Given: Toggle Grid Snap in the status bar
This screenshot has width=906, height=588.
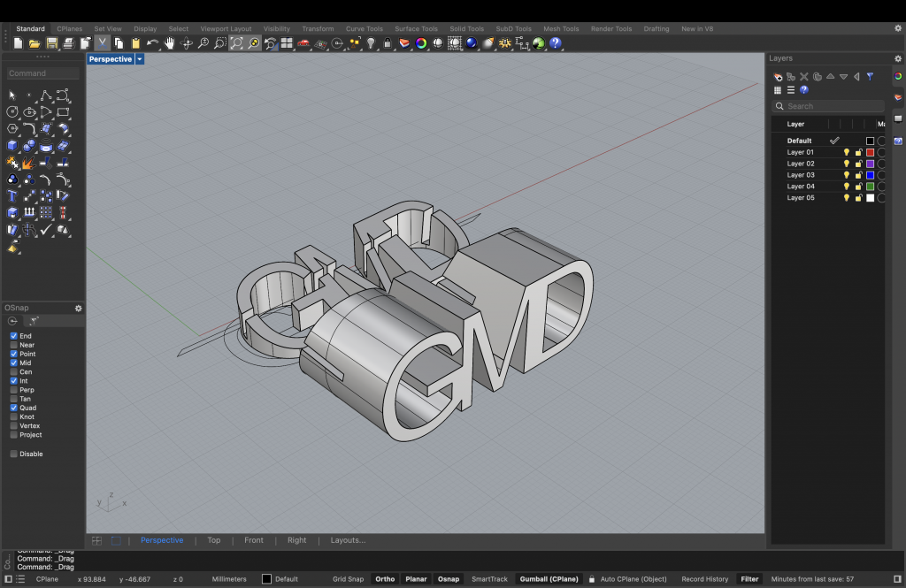Looking at the screenshot, I should point(349,579).
